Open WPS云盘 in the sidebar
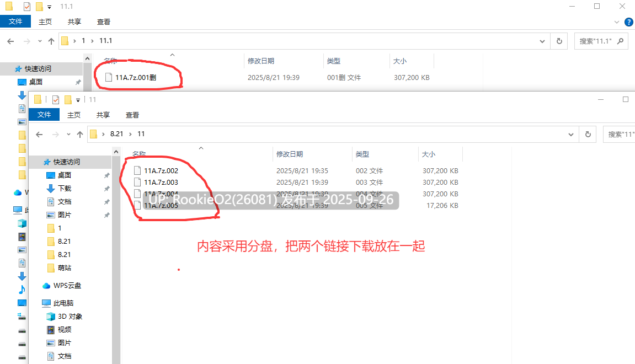 [67, 286]
